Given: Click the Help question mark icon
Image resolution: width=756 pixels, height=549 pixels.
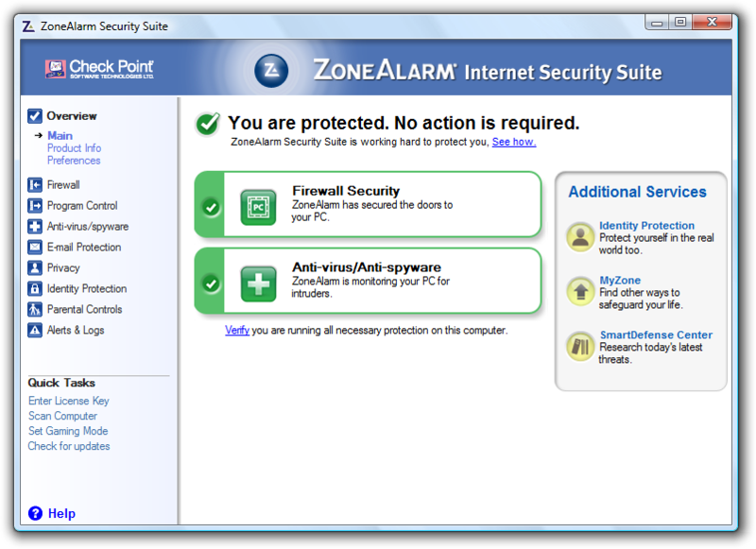Looking at the screenshot, I should pos(35,513).
